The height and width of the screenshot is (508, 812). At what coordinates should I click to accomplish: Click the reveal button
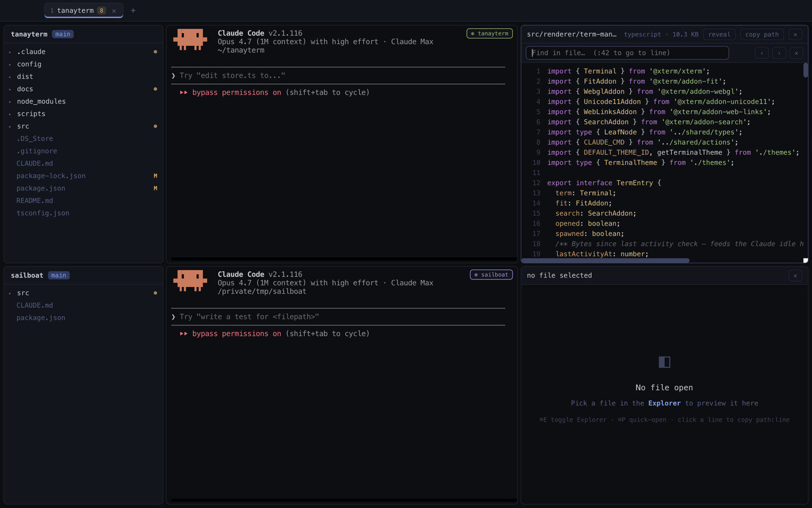coord(719,35)
